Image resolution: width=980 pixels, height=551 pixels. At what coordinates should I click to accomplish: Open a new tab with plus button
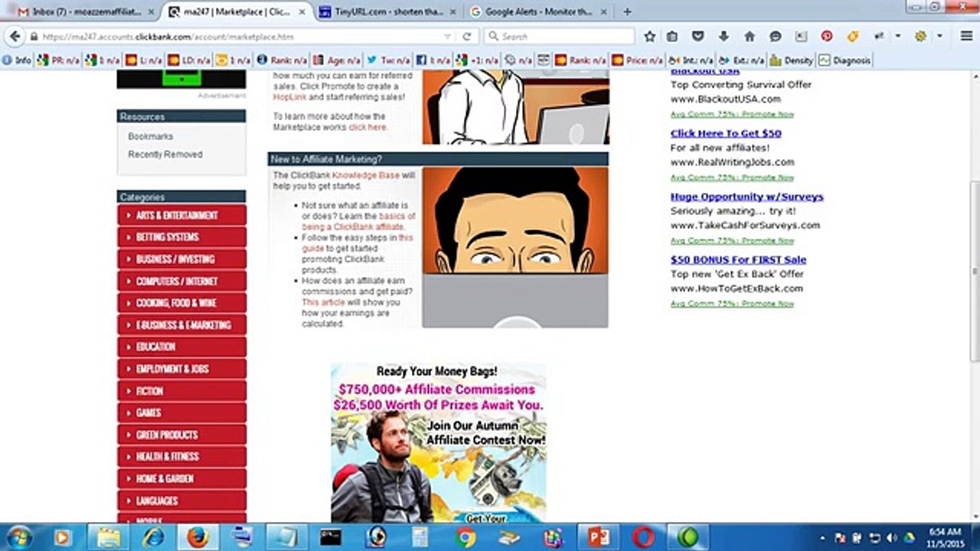pos(627,12)
